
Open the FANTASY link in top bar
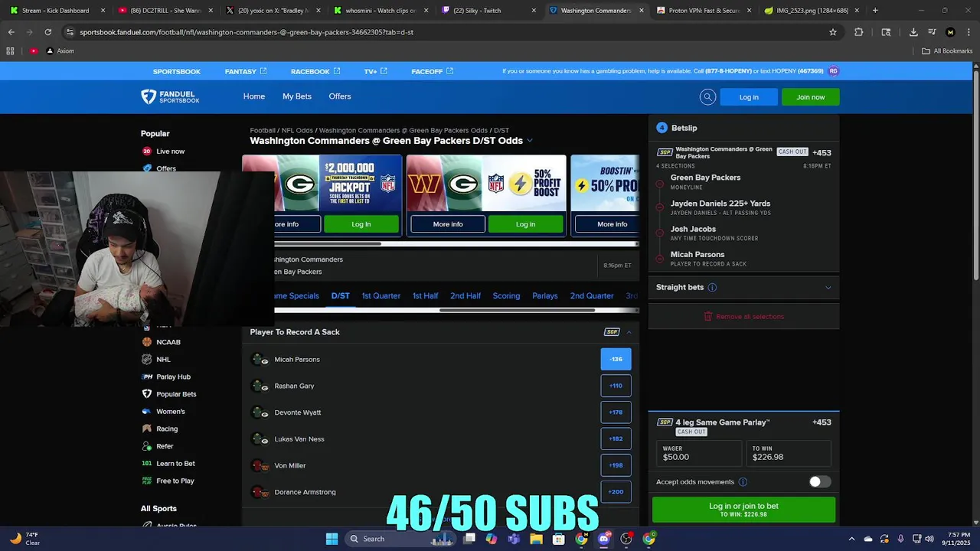tap(246, 71)
